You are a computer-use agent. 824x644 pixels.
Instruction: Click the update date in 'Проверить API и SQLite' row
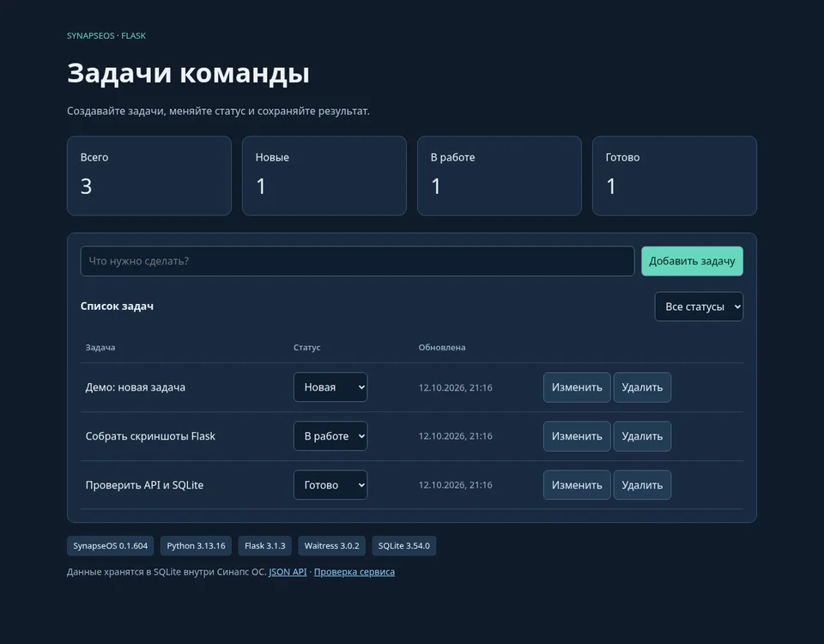tap(455, 485)
